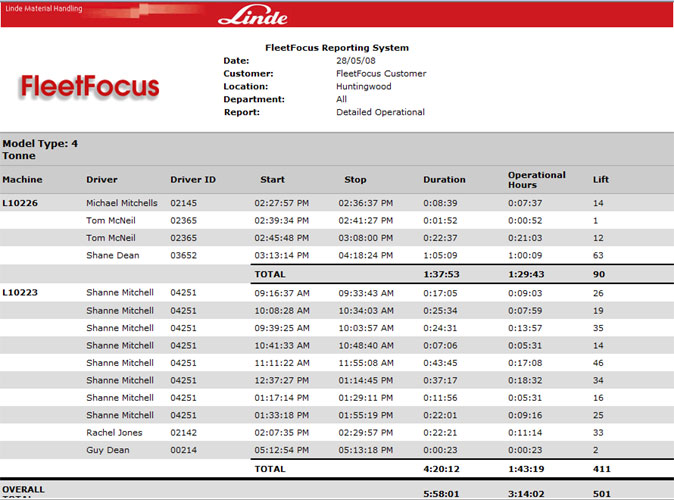
Task: Click start time 11:11:22 AM
Action: [282, 363]
